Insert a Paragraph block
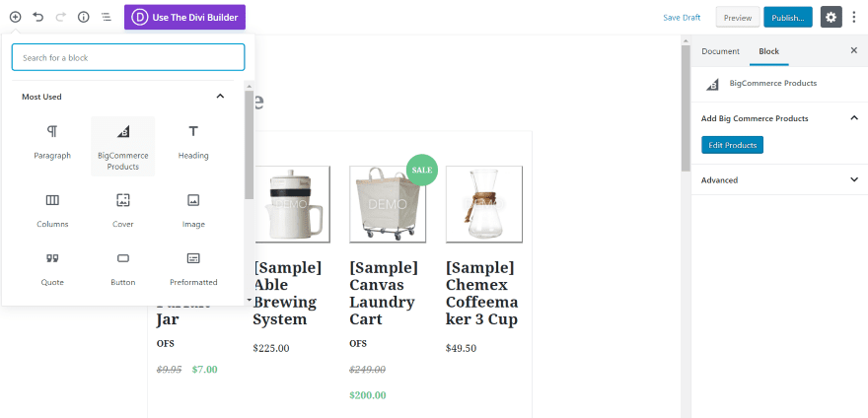 (52, 142)
